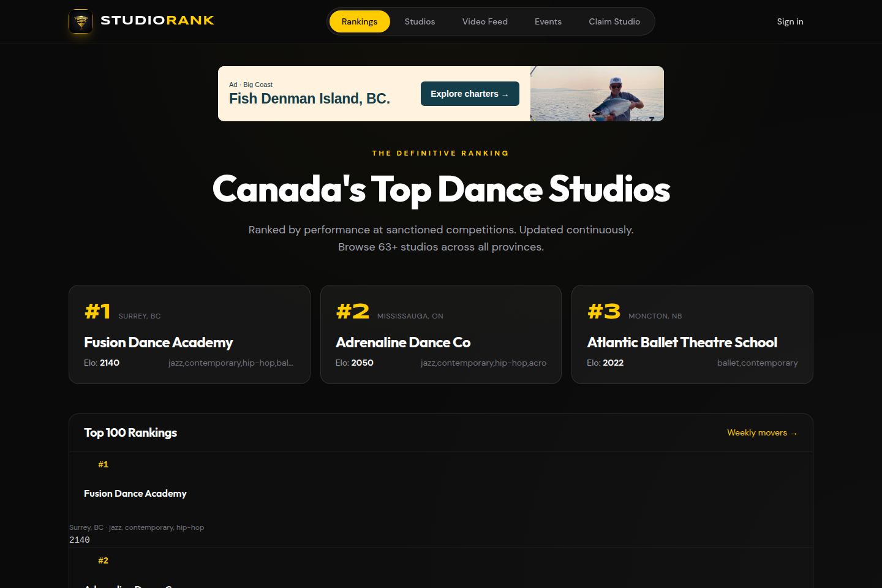Viewport: 882px width, 588px height.
Task: Click the Fish Denman Island ad headline
Action: pos(309,99)
